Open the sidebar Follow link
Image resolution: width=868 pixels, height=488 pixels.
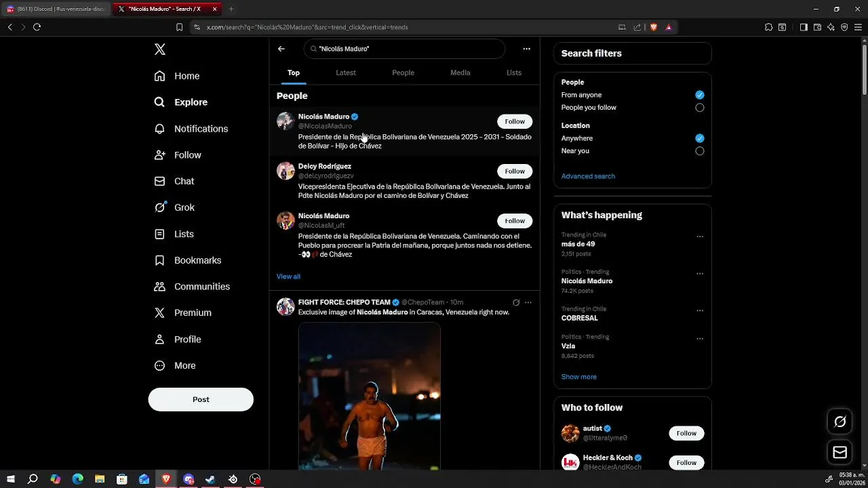[x=178, y=155]
